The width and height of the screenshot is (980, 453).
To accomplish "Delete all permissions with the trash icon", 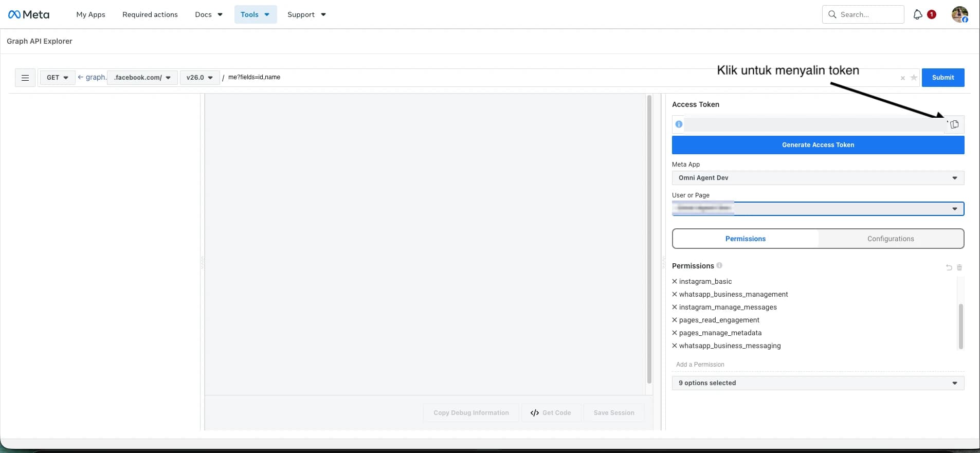I will [x=959, y=267].
